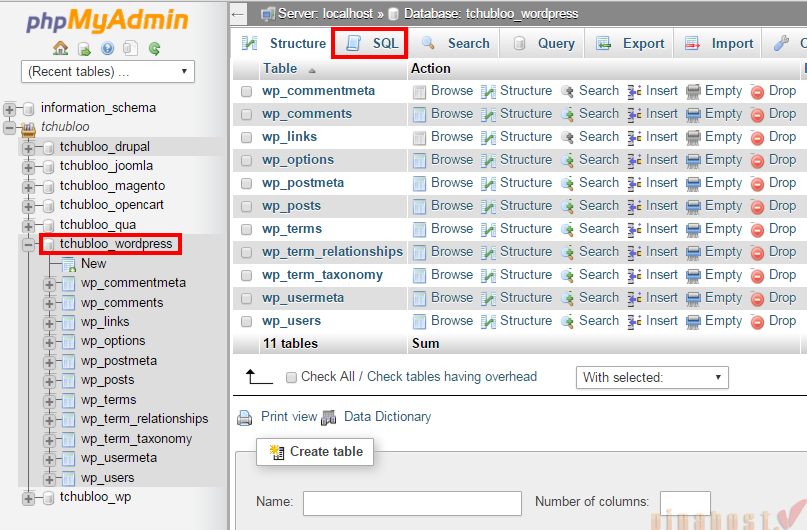Switch to the Structure tab
Image resolution: width=807 pixels, height=530 pixels.
(x=284, y=44)
